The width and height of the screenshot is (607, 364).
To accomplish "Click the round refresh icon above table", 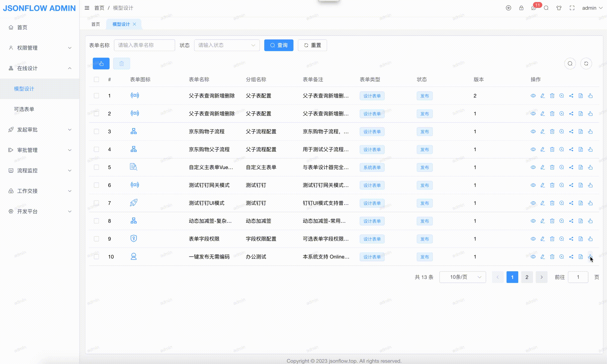I will pos(586,63).
